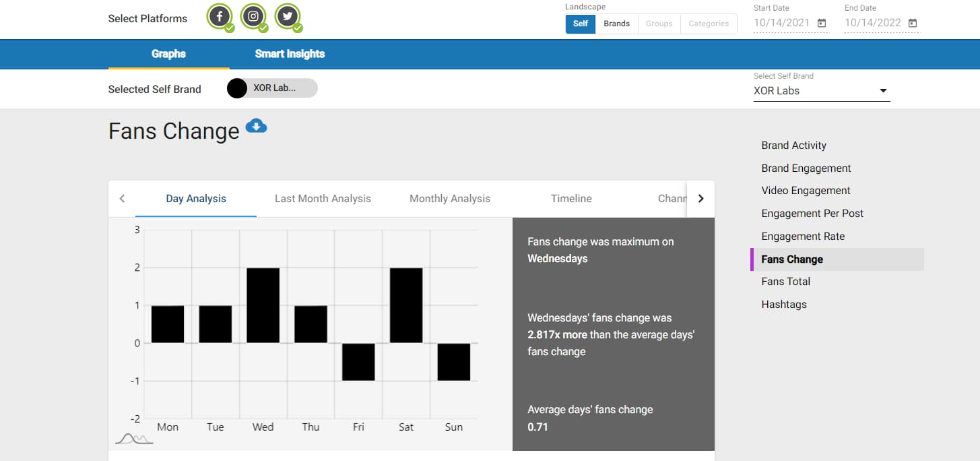Click the Start Date input field
The height and width of the screenshot is (461, 980).
[x=781, y=22]
